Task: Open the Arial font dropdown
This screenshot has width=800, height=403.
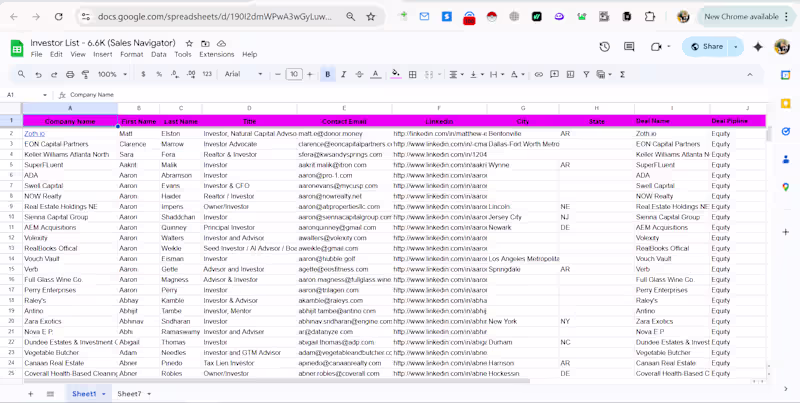Action: pos(242,74)
